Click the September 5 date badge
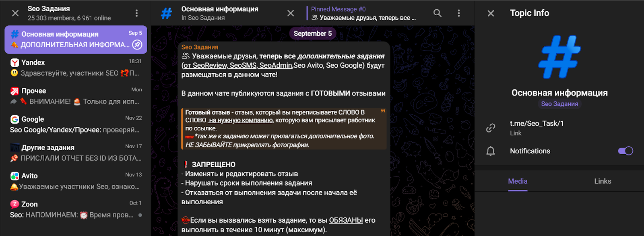 313,33
